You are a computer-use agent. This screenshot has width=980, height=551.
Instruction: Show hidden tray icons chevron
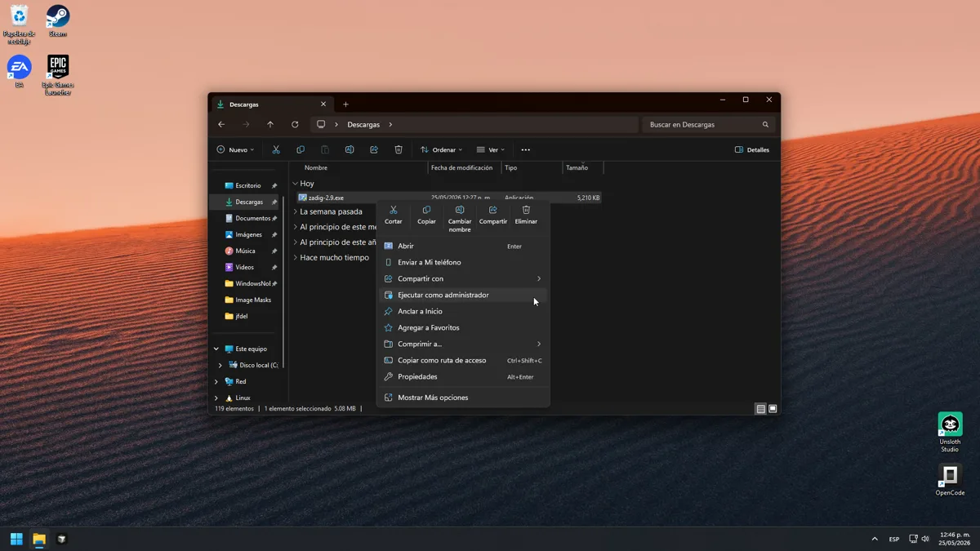click(x=875, y=539)
